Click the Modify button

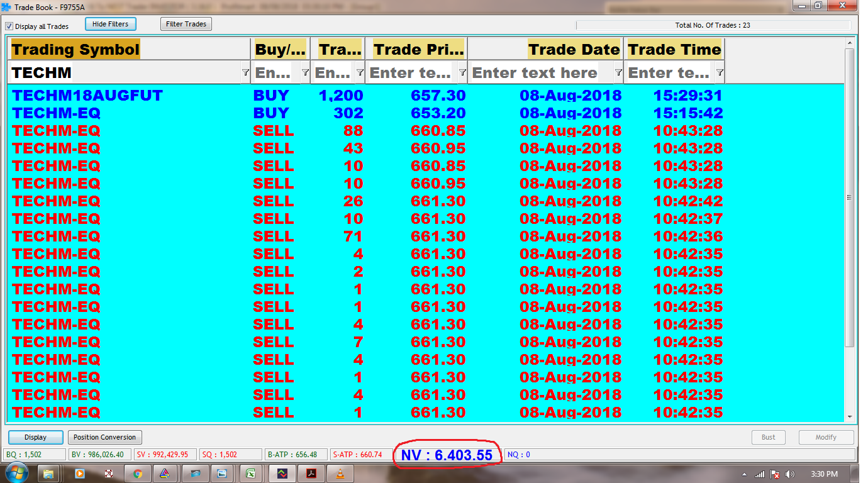pos(826,437)
